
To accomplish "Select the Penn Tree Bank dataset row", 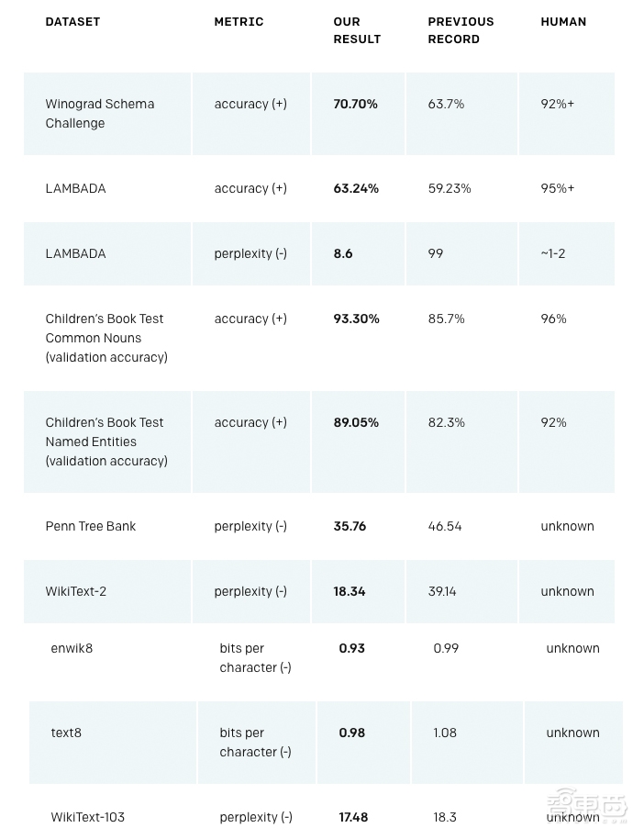I will pos(91,526).
